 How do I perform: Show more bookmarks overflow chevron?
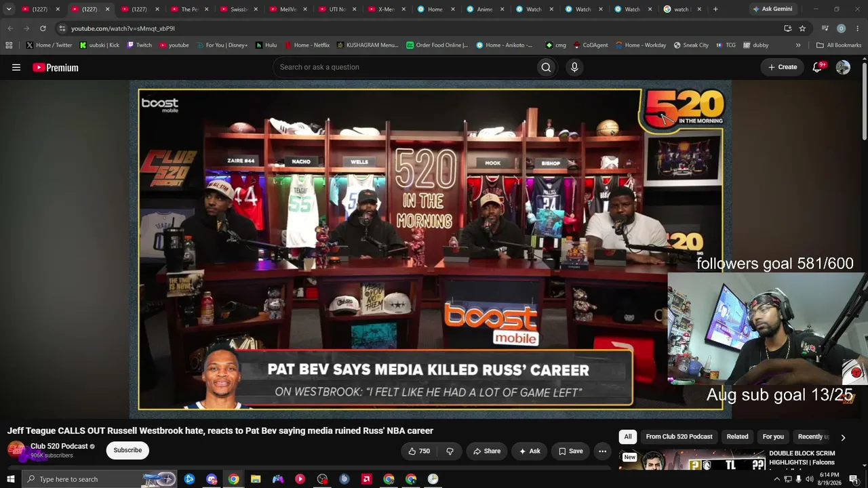(798, 45)
